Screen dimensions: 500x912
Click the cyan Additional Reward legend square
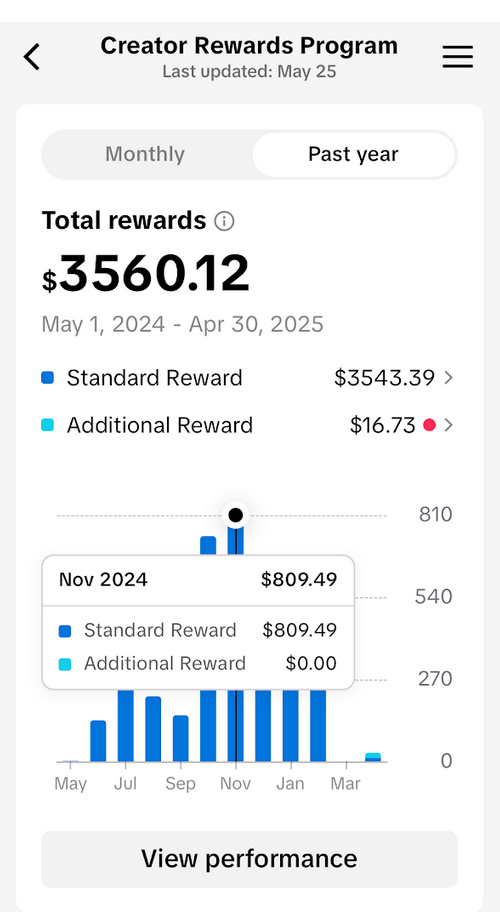point(48,425)
